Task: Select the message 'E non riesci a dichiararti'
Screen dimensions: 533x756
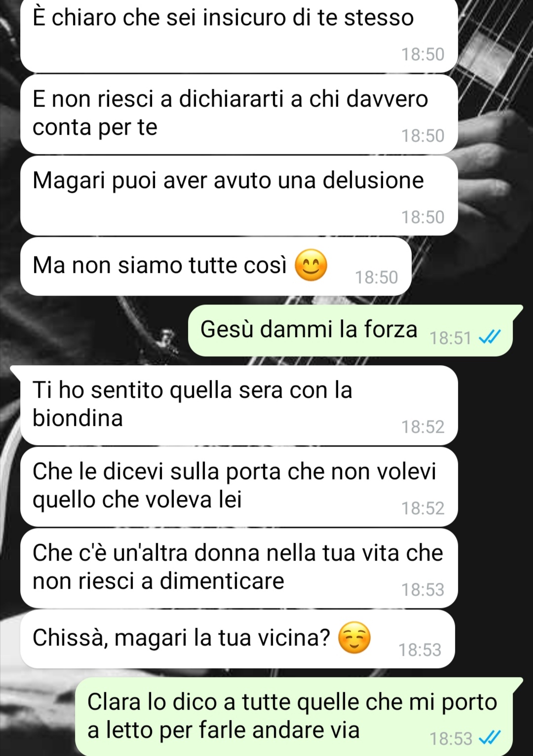Action: click(239, 114)
